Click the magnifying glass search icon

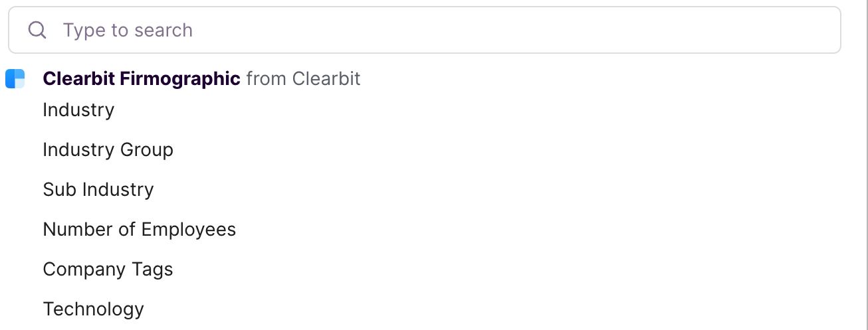click(x=38, y=30)
